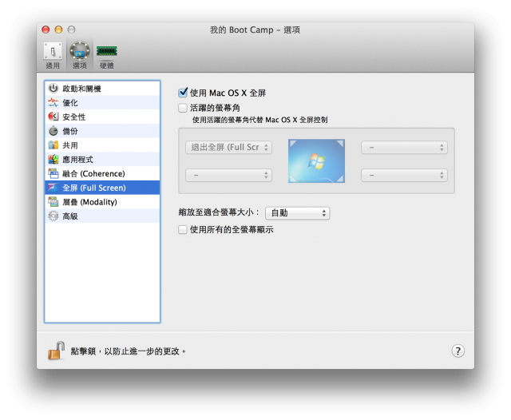Select the 共用 sidebar row

tap(102, 145)
